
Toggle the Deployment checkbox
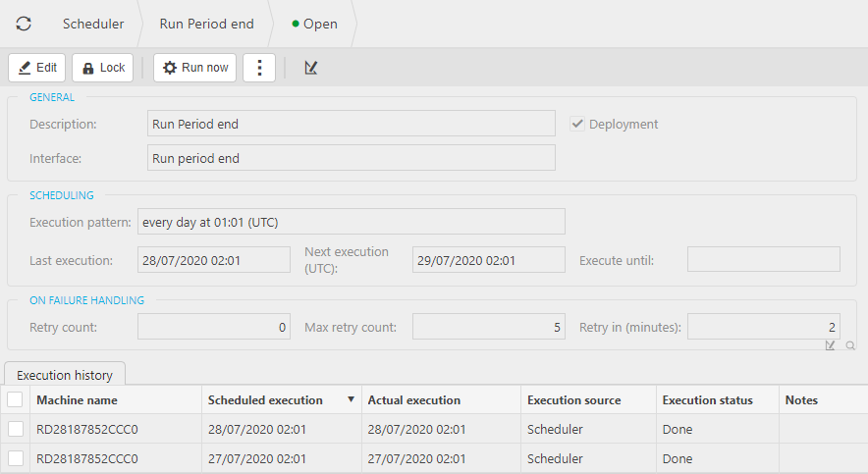(x=578, y=125)
